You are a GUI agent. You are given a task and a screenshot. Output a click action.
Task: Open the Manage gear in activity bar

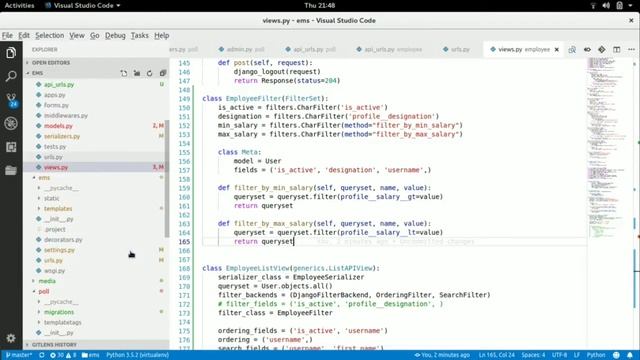11,338
